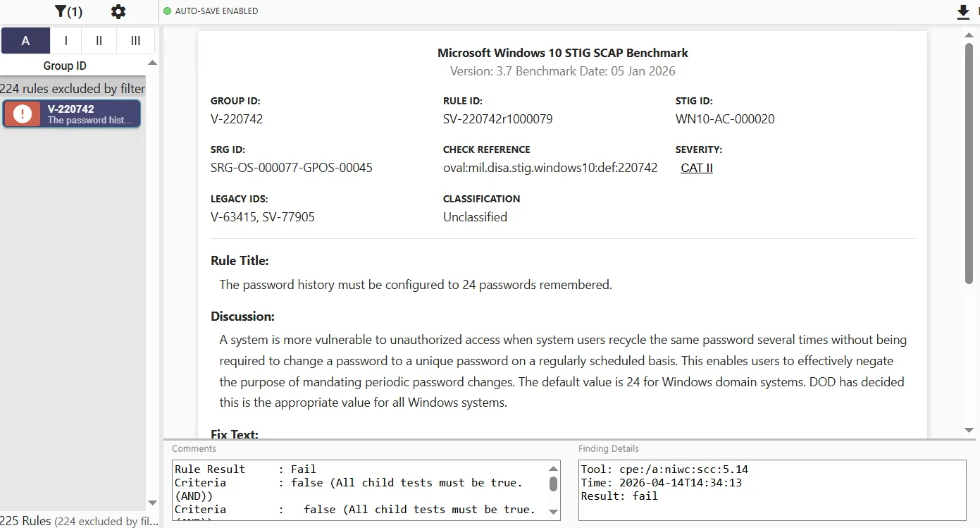Select the A severity tab
The width and height of the screenshot is (980, 528).
click(x=26, y=41)
